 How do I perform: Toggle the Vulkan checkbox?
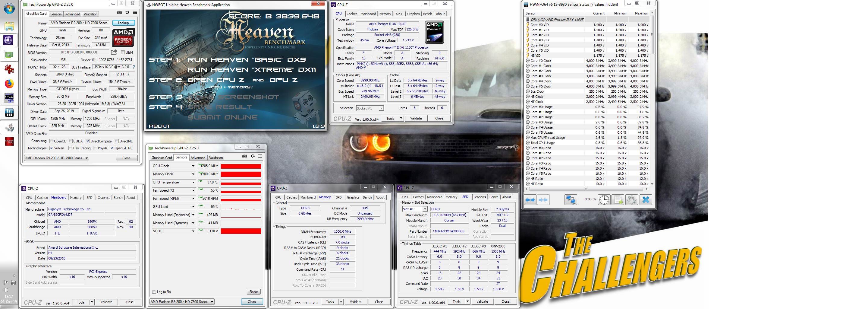coord(51,148)
